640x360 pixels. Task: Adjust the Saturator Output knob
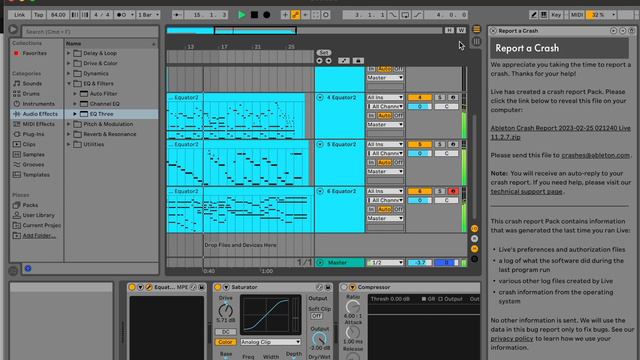pyautogui.click(x=319, y=338)
